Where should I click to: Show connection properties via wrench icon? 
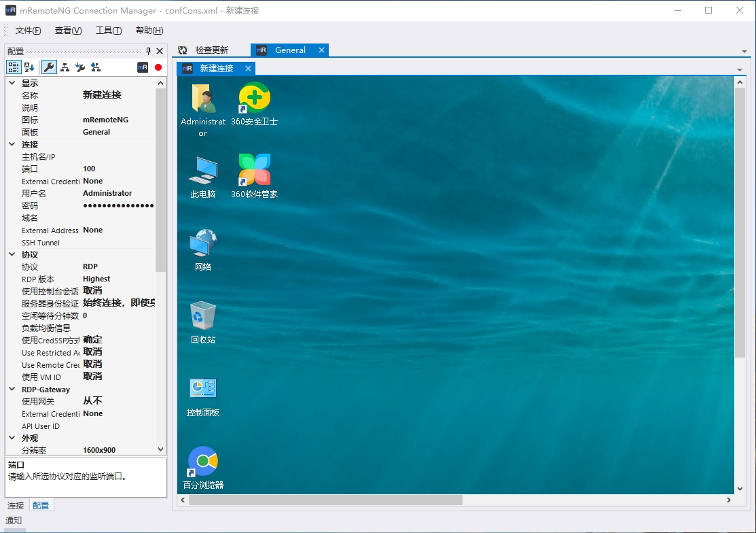coord(49,67)
